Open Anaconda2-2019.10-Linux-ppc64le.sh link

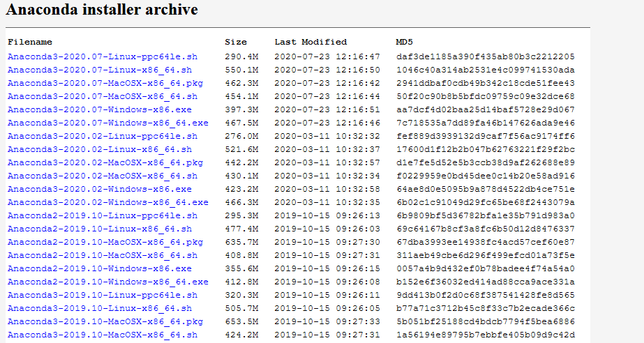click(103, 215)
